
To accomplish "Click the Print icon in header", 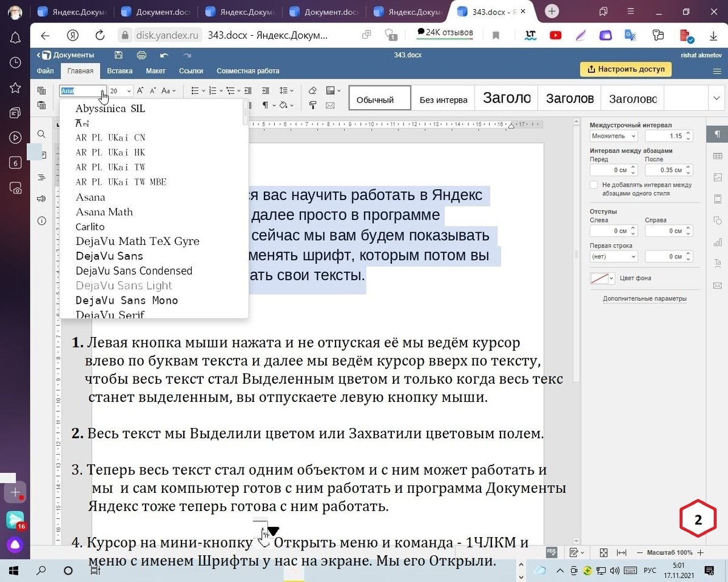I will tap(141, 55).
